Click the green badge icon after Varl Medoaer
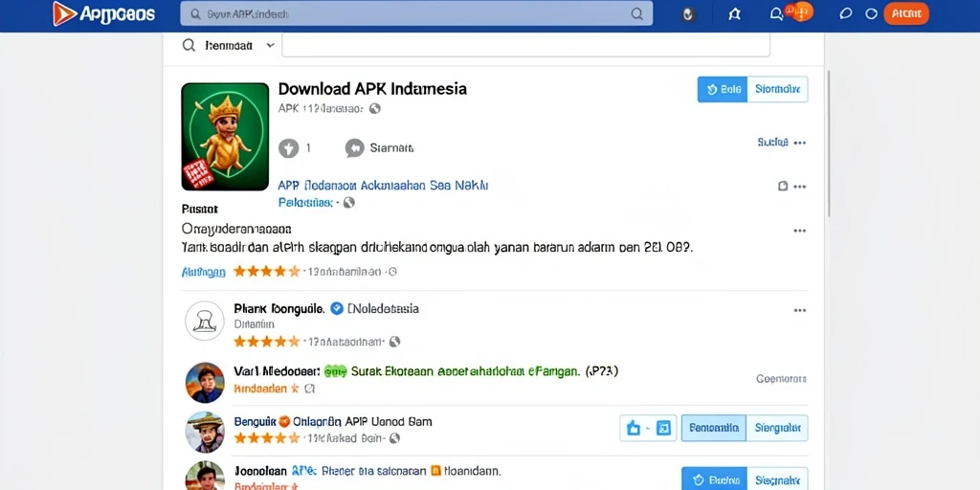This screenshot has height=490, width=980. click(336, 371)
